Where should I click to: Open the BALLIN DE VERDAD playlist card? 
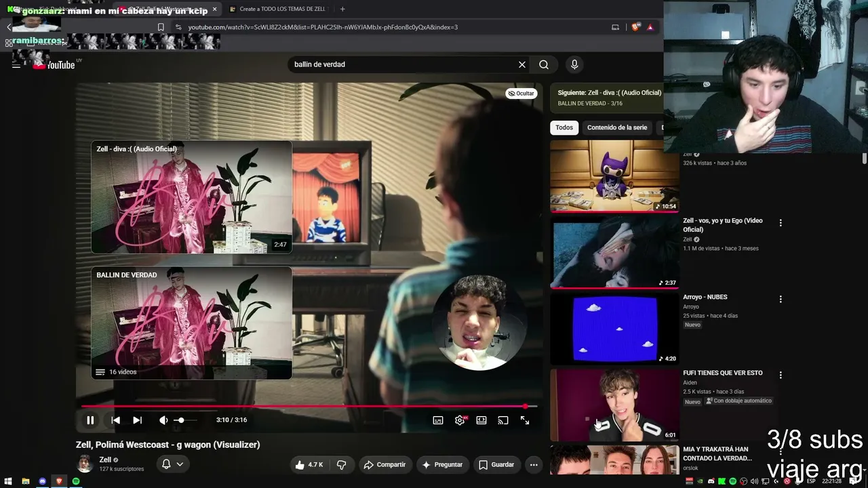tap(192, 323)
